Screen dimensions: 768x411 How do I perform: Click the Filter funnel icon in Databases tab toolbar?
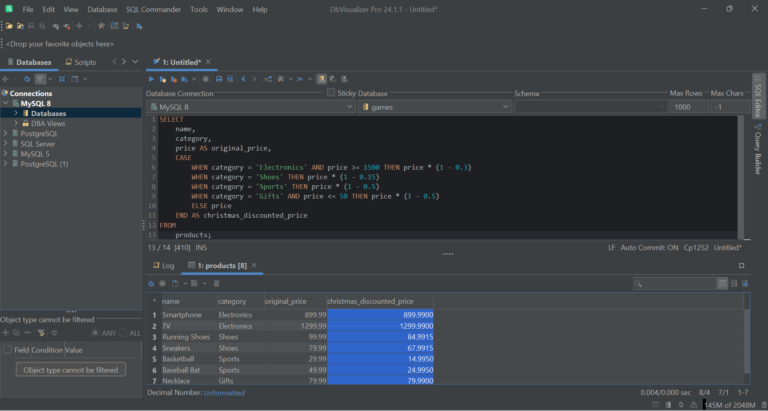(40, 79)
